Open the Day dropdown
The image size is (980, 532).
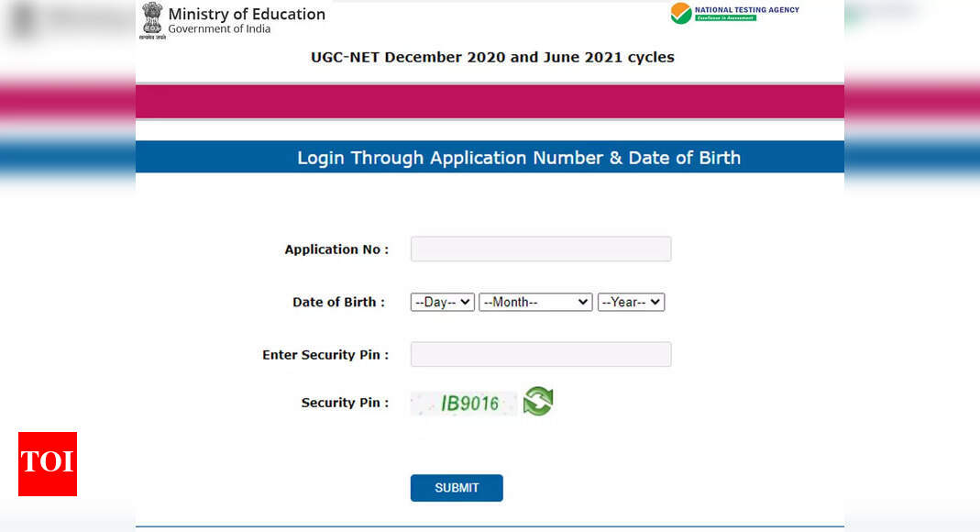443,302
